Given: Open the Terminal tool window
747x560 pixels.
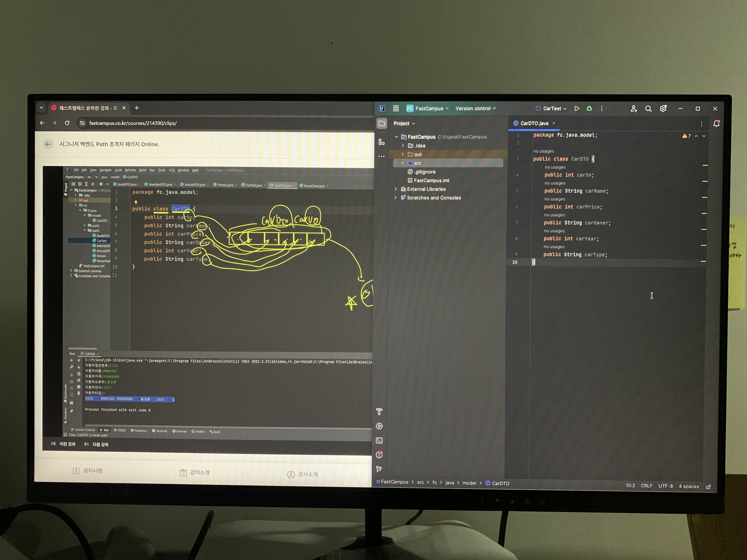Looking at the screenshot, I should (379, 441).
